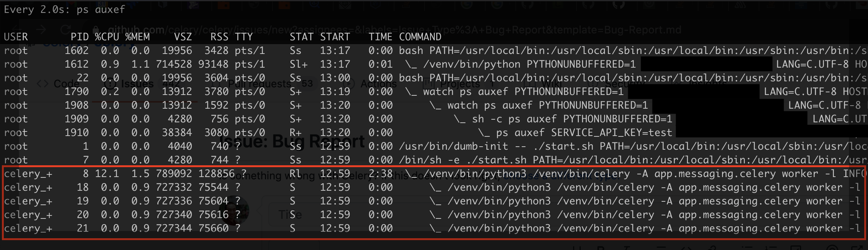
Task: Click the START column header
Action: tap(335, 37)
